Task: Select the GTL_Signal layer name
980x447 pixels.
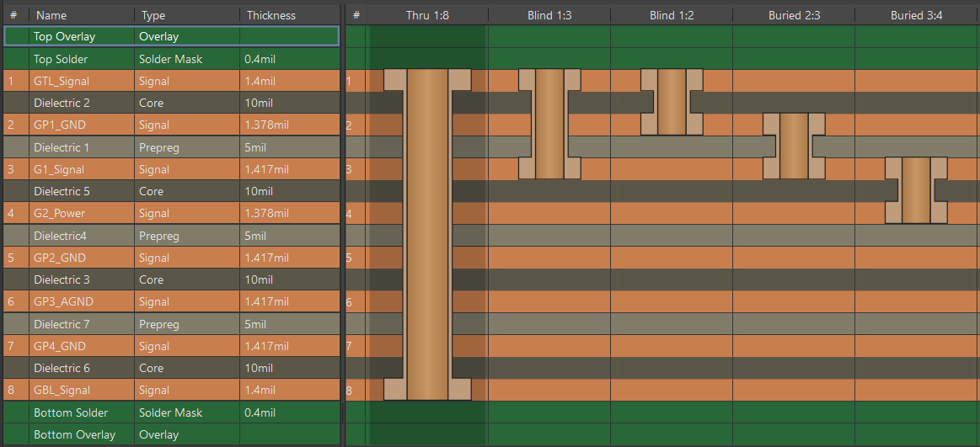Action: (x=62, y=81)
